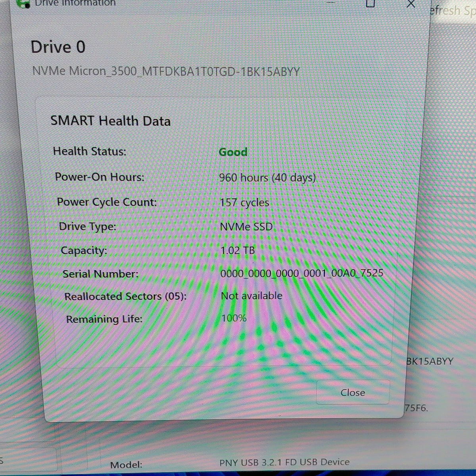Image resolution: width=476 pixels, height=476 pixels.
Task: Click the 100% remaining life value
Action: point(234,318)
